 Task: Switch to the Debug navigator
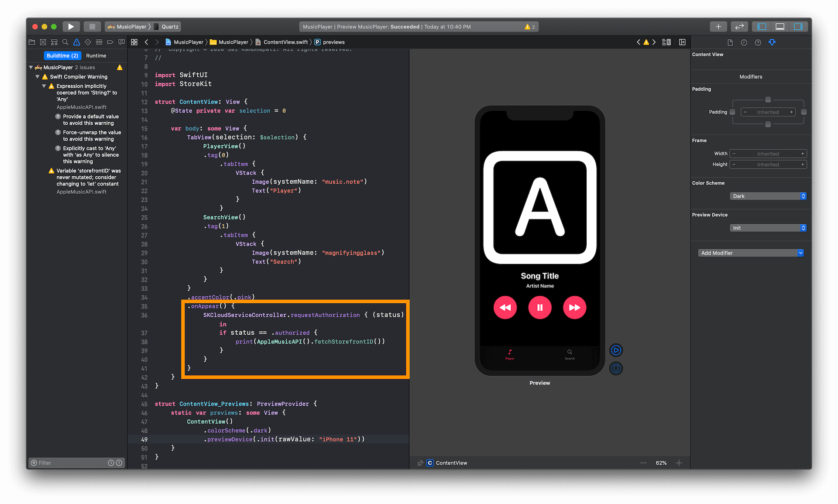99,42
